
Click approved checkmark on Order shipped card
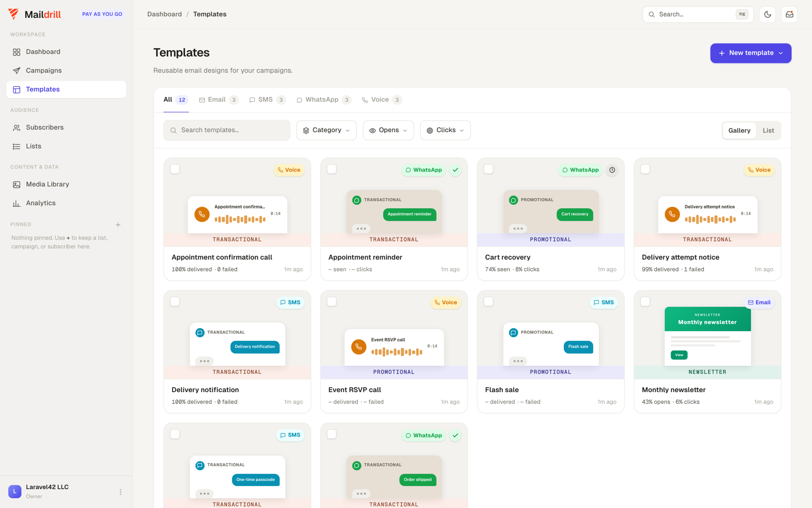click(x=455, y=435)
